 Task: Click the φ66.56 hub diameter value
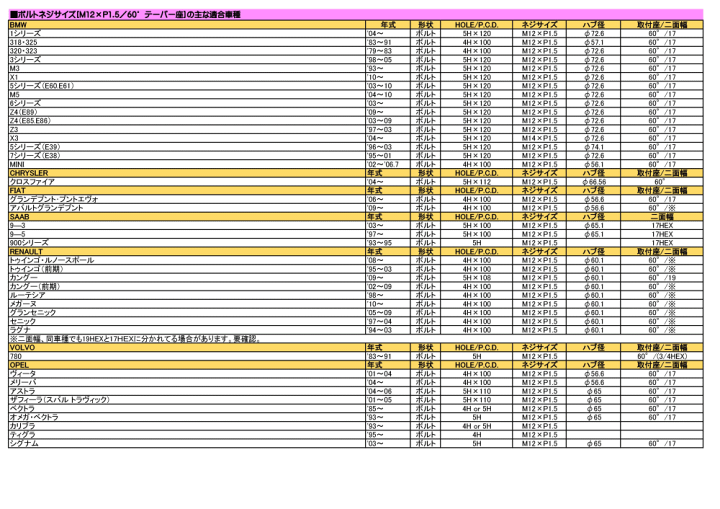coord(594,182)
